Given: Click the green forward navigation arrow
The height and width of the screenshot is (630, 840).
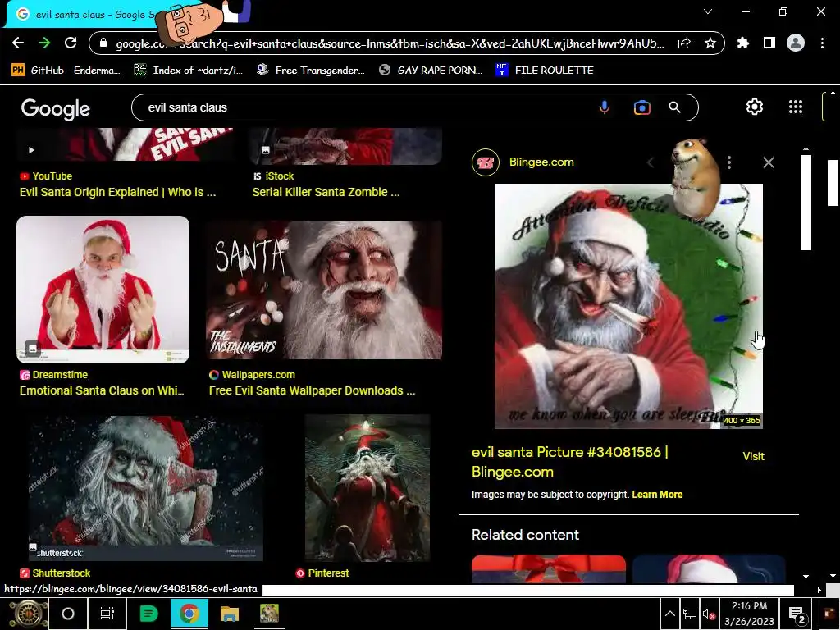Looking at the screenshot, I should tap(44, 43).
